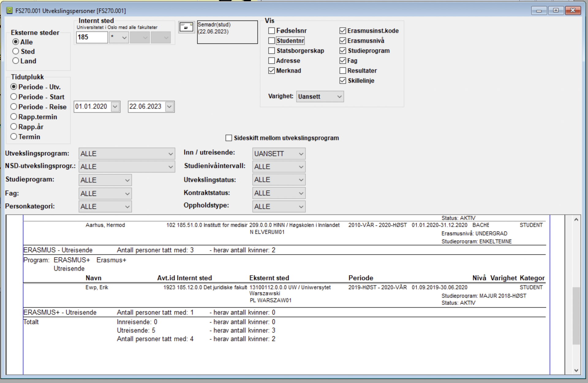This screenshot has height=383, width=588.
Task: Select the Land radio button
Action: click(x=16, y=61)
